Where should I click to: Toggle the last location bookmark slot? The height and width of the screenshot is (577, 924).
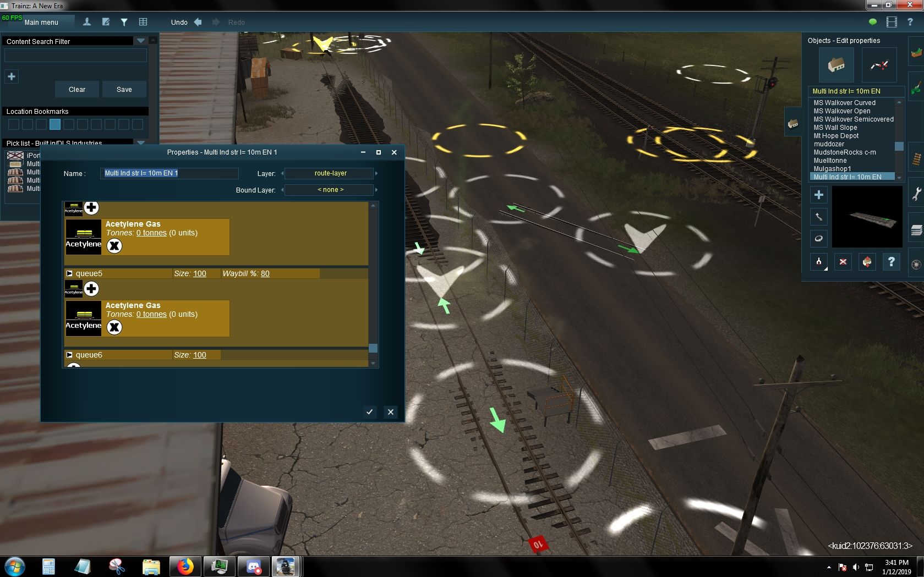point(138,124)
